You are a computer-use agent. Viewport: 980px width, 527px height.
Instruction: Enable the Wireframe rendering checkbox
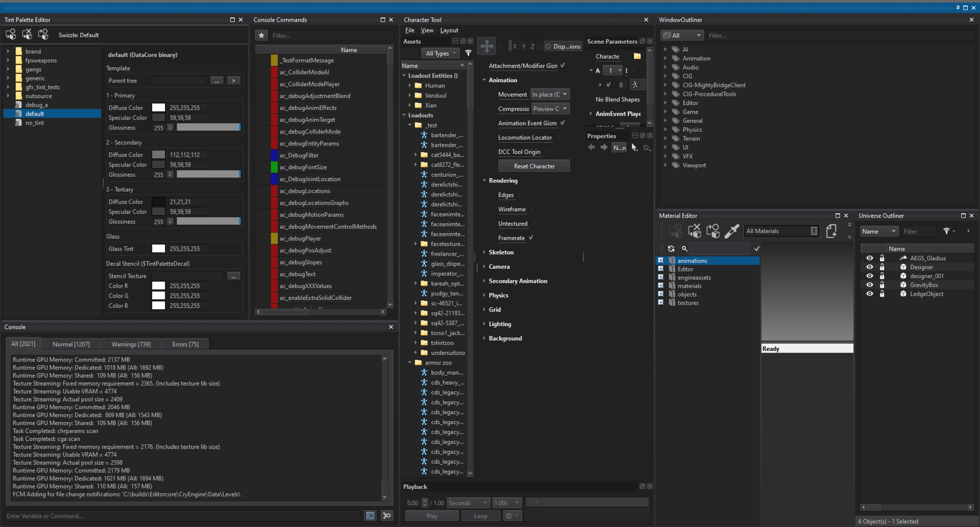click(x=532, y=209)
